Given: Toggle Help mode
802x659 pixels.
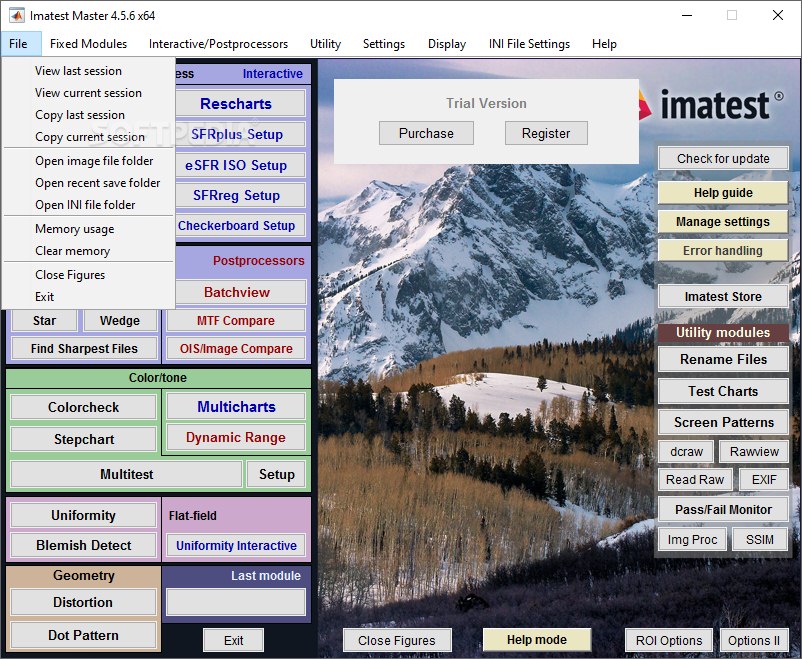Looking at the screenshot, I should (x=537, y=640).
